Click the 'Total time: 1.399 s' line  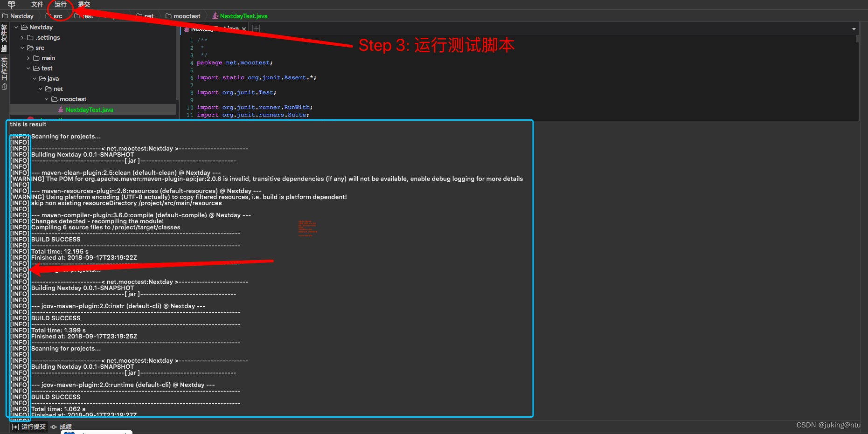pyautogui.click(x=48, y=331)
